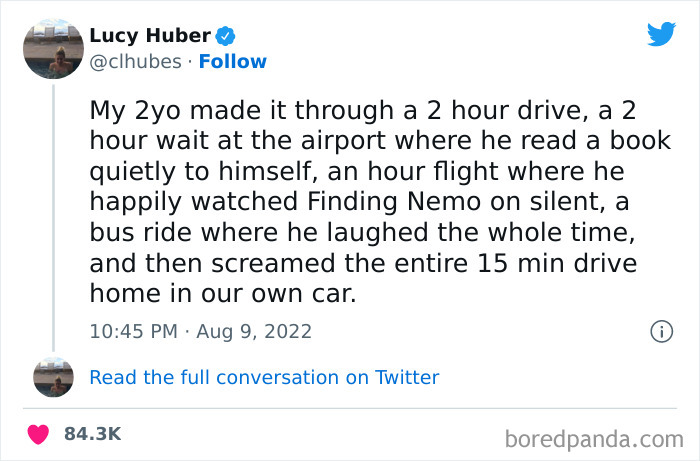Open Lucy Huber's large profile picture

[x=53, y=48]
